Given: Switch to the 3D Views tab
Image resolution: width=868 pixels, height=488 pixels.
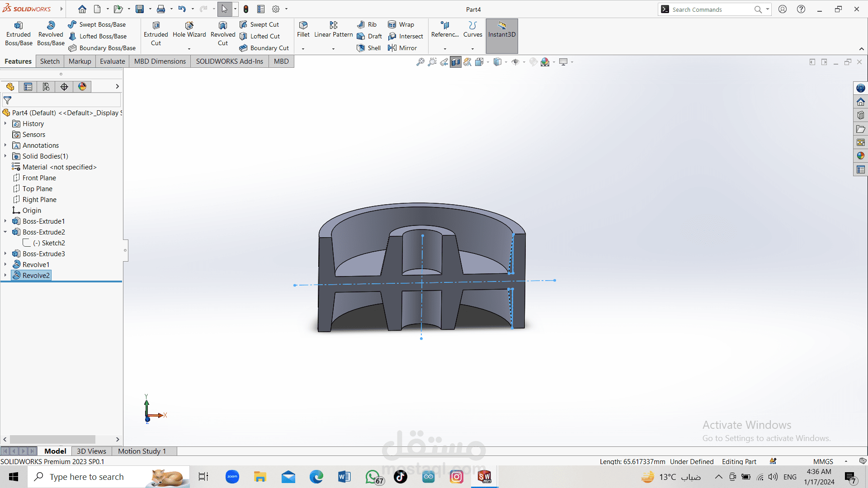Looking at the screenshot, I should [x=91, y=451].
